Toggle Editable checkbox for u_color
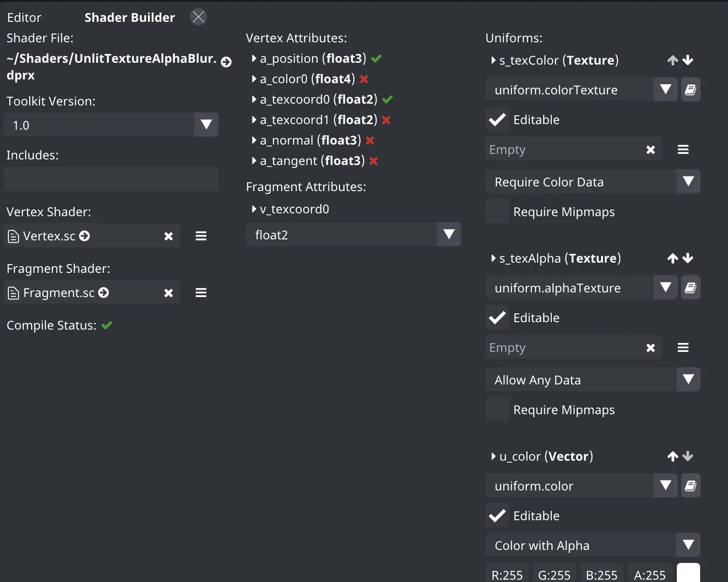Image resolution: width=728 pixels, height=582 pixels. (497, 516)
